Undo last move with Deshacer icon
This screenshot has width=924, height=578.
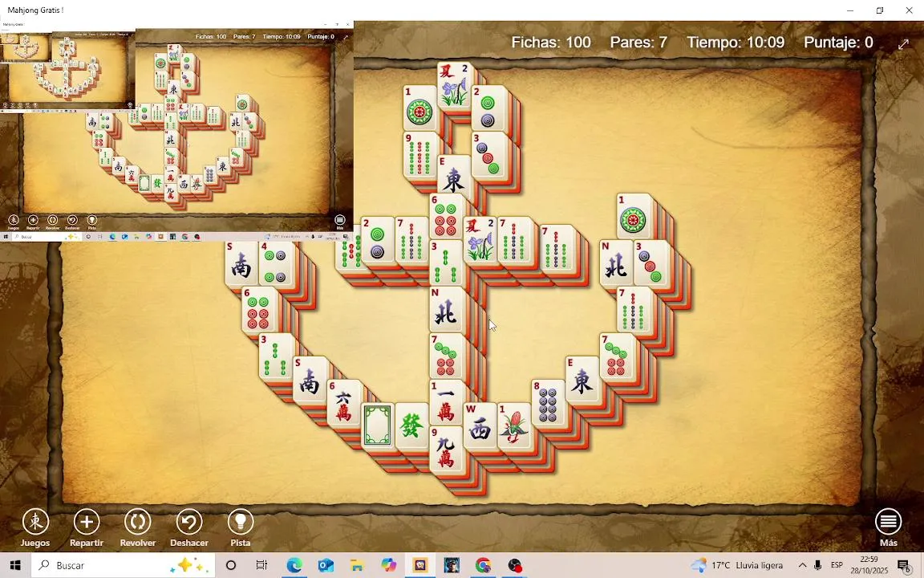pos(189,522)
